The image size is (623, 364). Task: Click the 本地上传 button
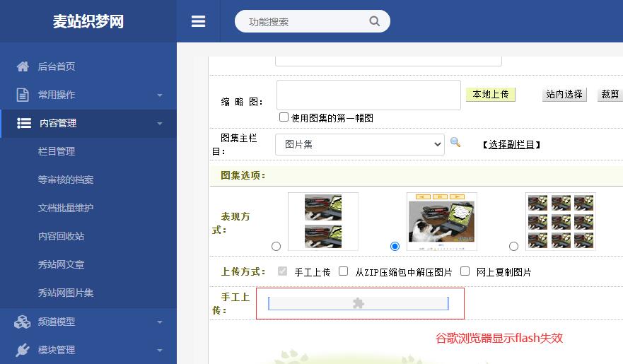point(490,95)
